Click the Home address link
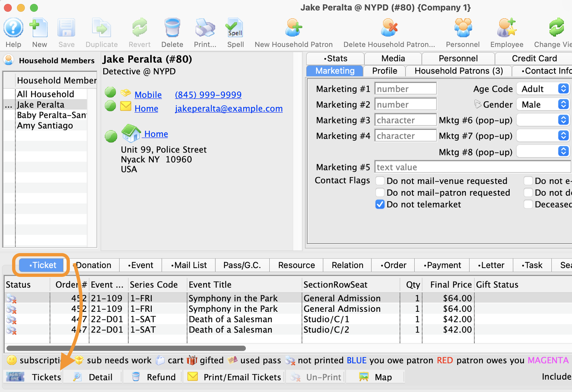This screenshot has height=392, width=572. (x=156, y=134)
